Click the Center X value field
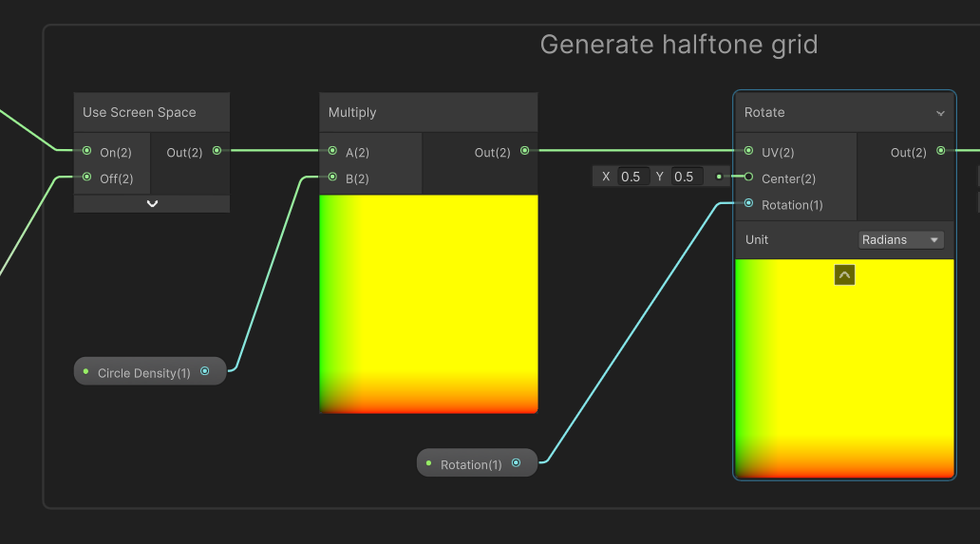980x544 pixels. coord(631,177)
